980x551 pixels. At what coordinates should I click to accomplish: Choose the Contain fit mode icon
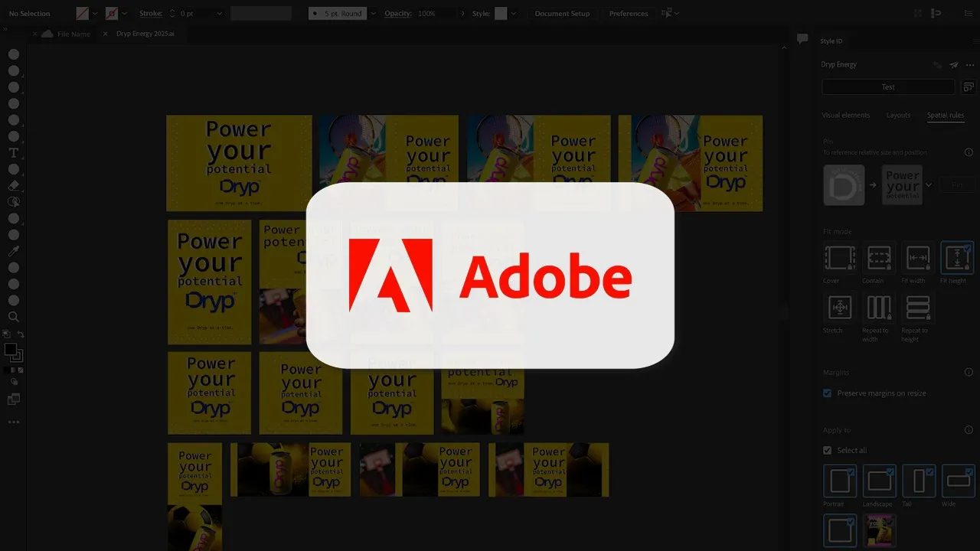pos(879,259)
